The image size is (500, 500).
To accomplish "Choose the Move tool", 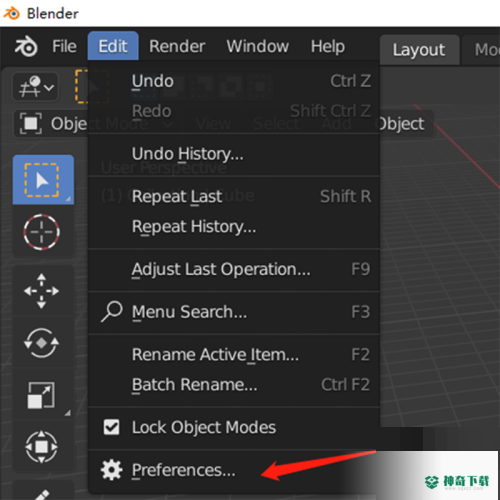I will click(42, 291).
